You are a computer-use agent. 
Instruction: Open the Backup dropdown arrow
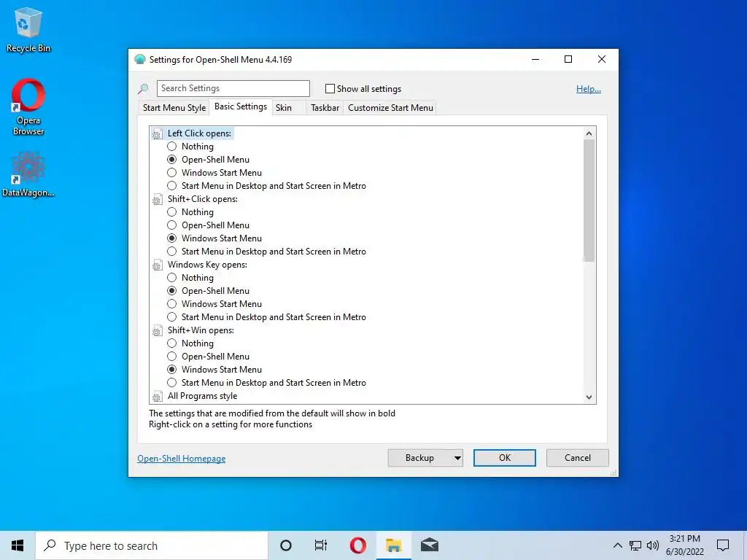point(457,458)
